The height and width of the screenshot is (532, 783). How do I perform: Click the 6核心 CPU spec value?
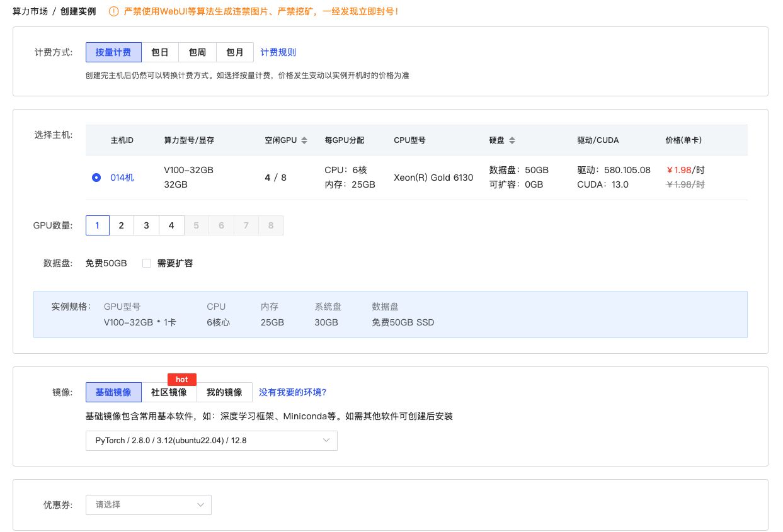point(219,322)
